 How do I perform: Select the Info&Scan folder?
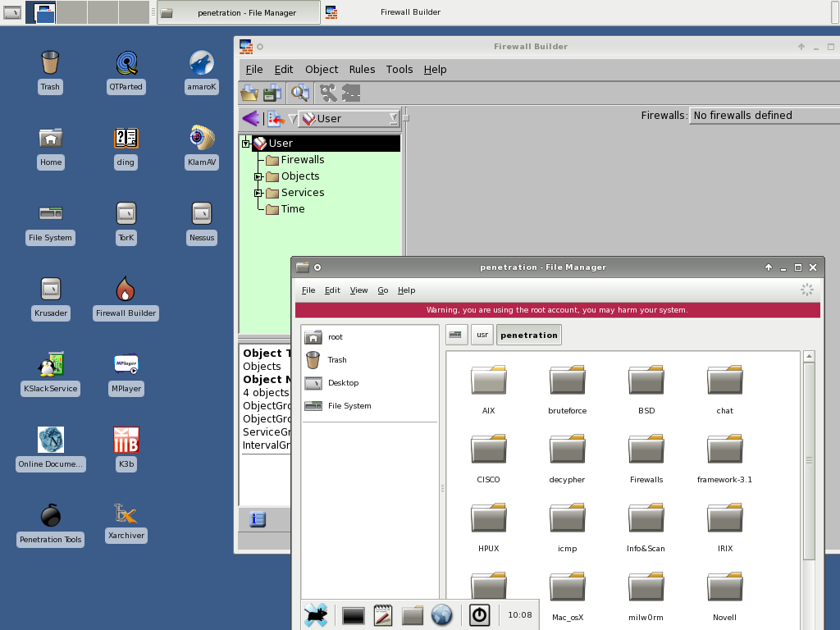point(646,527)
